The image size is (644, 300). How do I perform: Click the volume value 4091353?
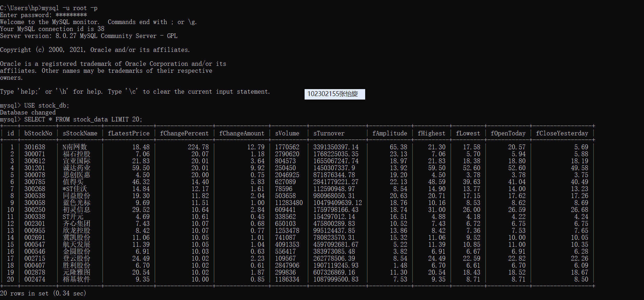click(x=287, y=245)
